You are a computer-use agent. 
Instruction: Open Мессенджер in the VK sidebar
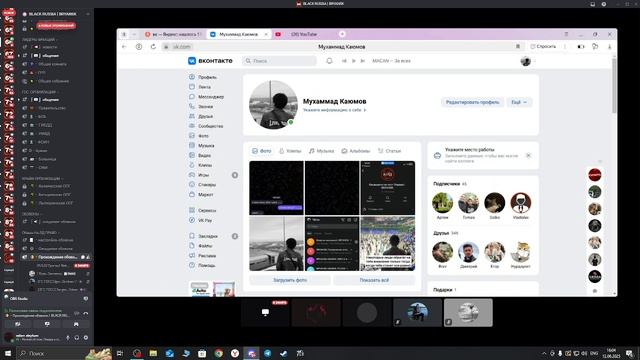(207, 97)
